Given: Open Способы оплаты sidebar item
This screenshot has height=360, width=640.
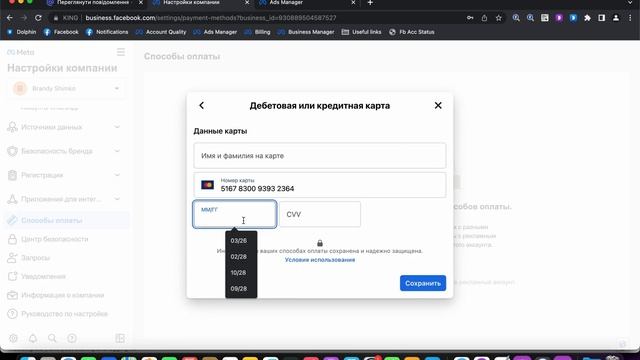Looking at the screenshot, I should pyautogui.click(x=66, y=220).
